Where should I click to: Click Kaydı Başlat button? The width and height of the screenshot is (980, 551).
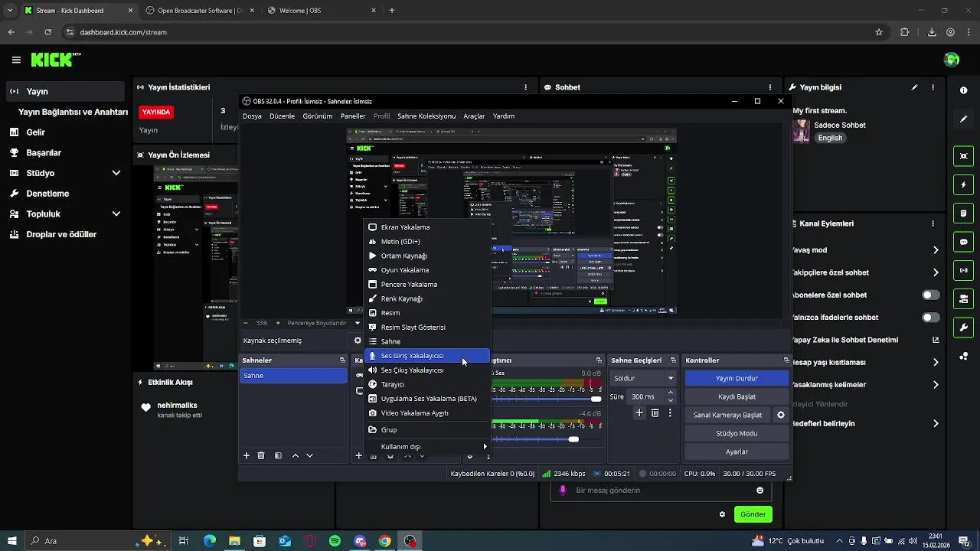[737, 396]
